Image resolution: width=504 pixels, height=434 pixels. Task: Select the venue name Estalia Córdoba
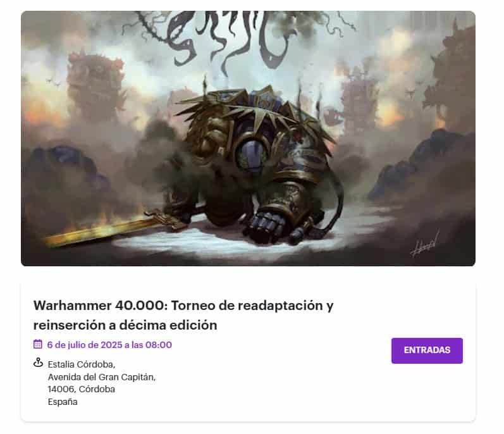coord(82,364)
